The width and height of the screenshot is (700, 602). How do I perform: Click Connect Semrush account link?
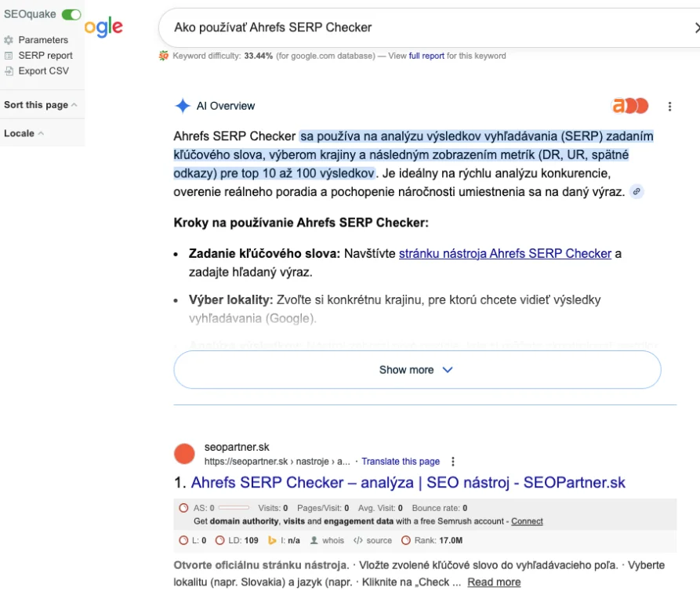[527, 521]
